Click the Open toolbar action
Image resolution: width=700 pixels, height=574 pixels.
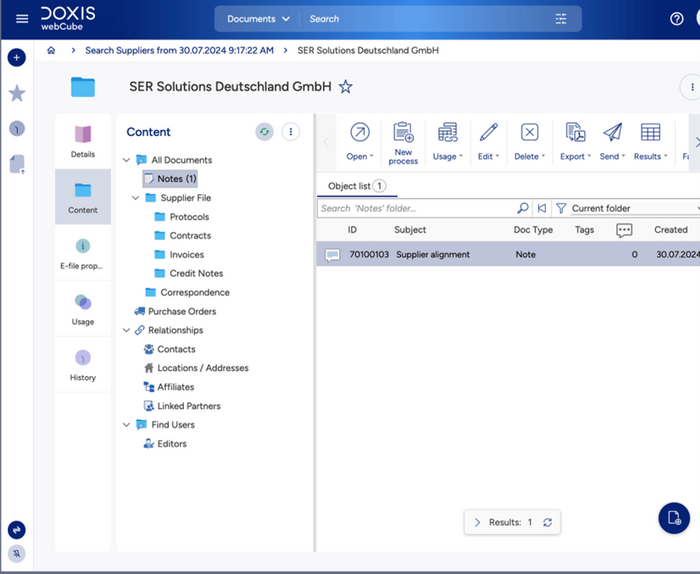click(359, 141)
